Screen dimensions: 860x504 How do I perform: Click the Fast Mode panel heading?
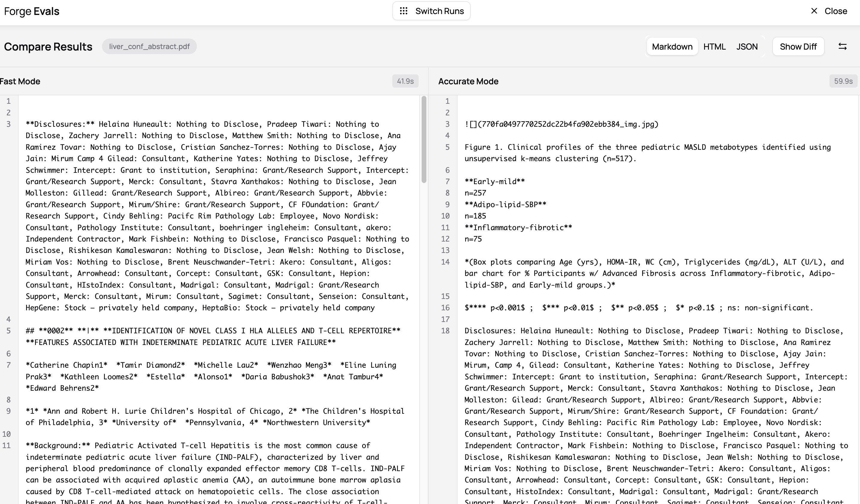(x=20, y=81)
